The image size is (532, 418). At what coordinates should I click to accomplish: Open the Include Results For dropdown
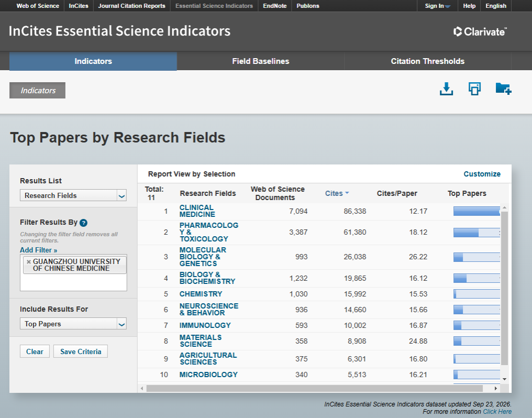(x=121, y=324)
